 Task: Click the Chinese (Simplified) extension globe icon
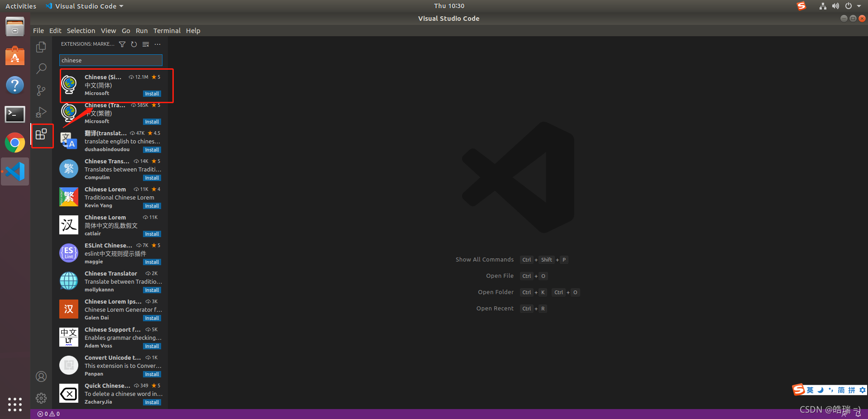pos(69,85)
